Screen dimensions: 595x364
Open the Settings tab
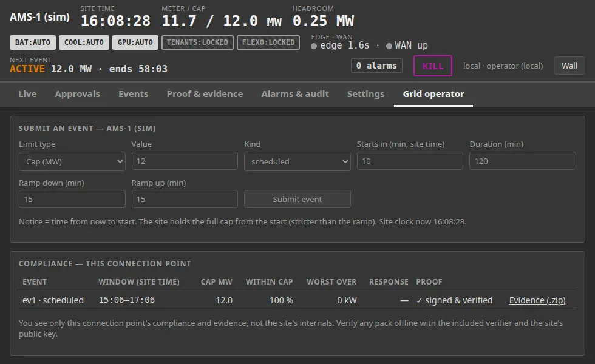(x=365, y=94)
